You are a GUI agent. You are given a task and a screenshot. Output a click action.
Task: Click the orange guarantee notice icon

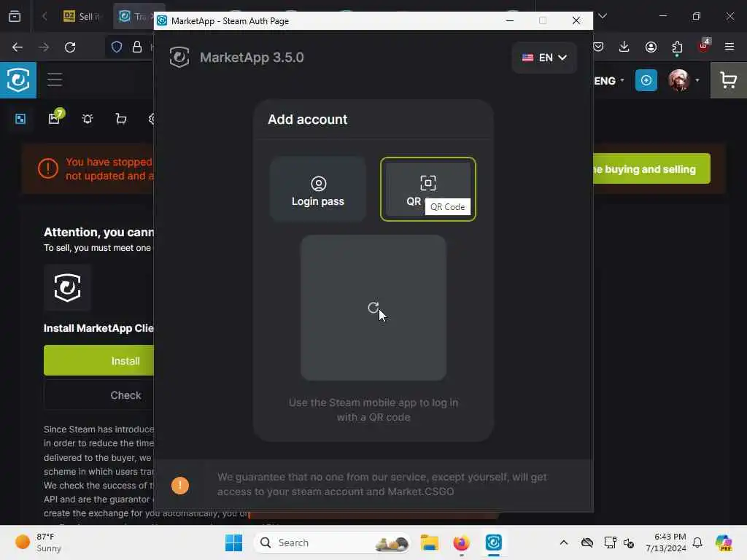point(180,485)
